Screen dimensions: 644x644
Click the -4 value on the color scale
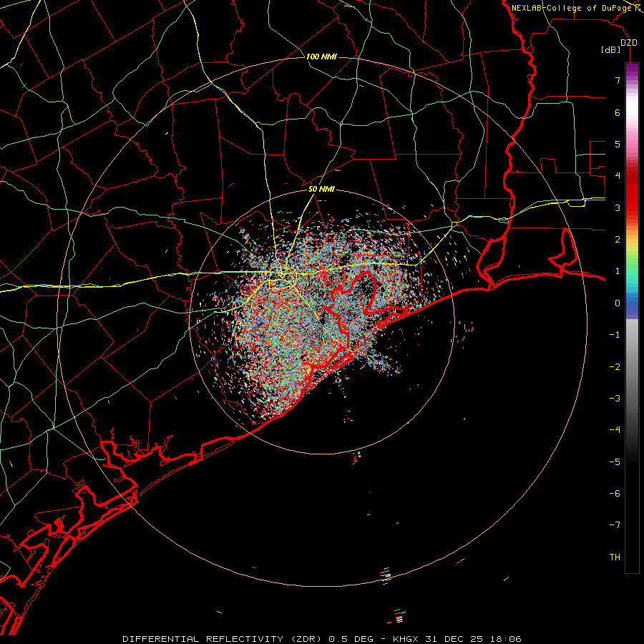point(615,430)
